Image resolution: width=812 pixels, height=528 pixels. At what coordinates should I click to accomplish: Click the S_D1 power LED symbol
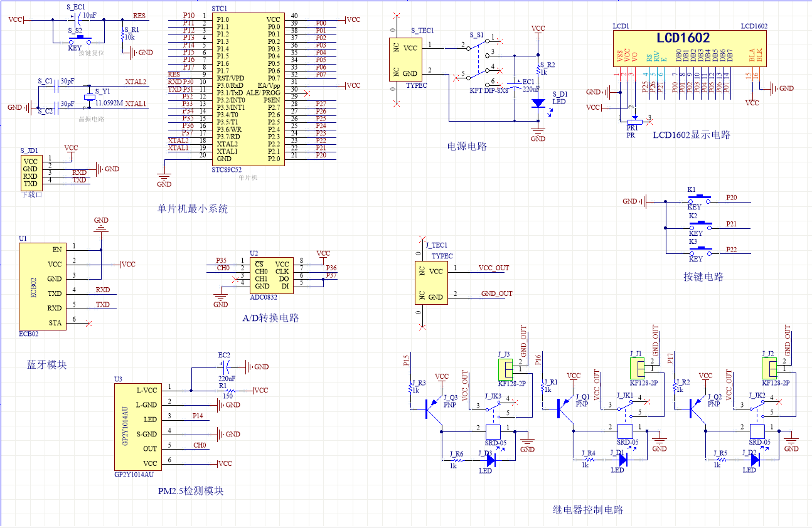click(538, 104)
